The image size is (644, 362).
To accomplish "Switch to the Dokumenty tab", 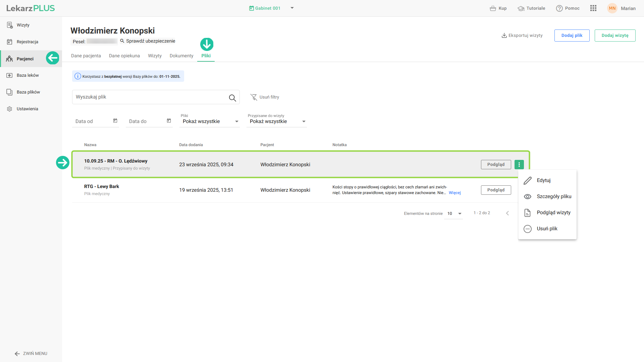I will pos(181,56).
